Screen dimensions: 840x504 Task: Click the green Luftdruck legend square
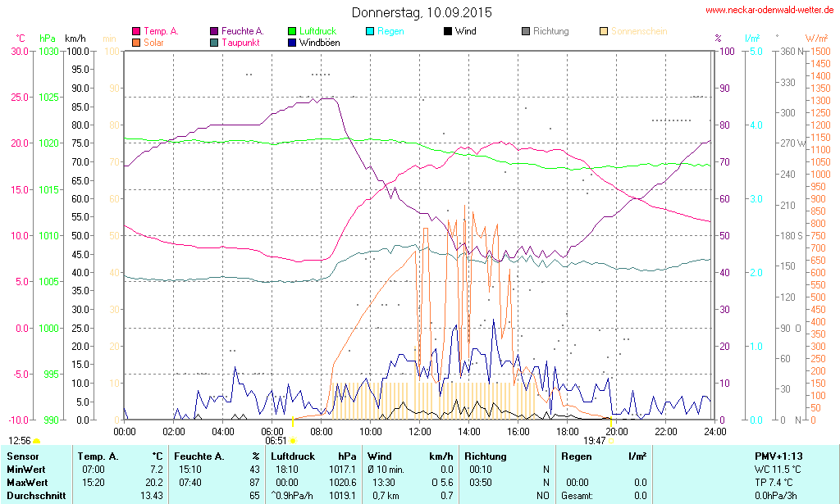[x=293, y=32]
